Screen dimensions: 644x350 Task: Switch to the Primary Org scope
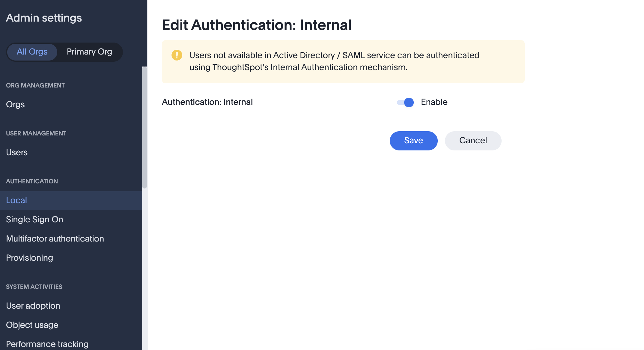click(x=89, y=52)
